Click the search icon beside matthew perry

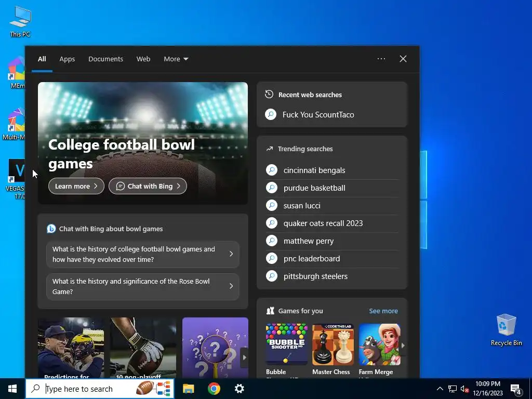coord(272,241)
